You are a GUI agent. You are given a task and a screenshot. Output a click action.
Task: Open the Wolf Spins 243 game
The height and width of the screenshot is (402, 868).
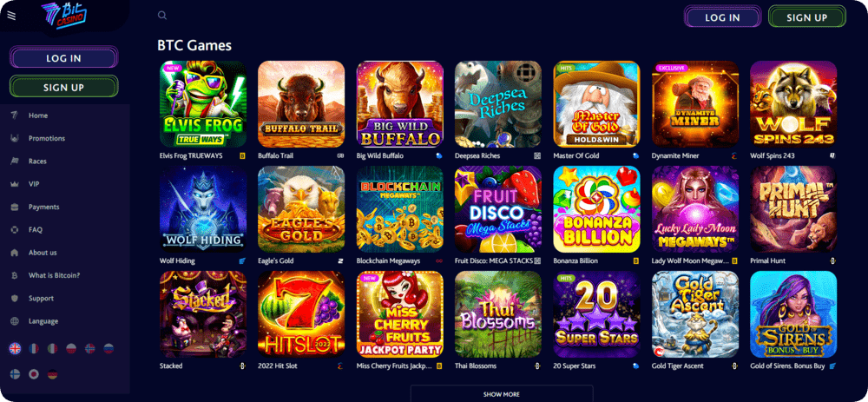click(x=793, y=104)
